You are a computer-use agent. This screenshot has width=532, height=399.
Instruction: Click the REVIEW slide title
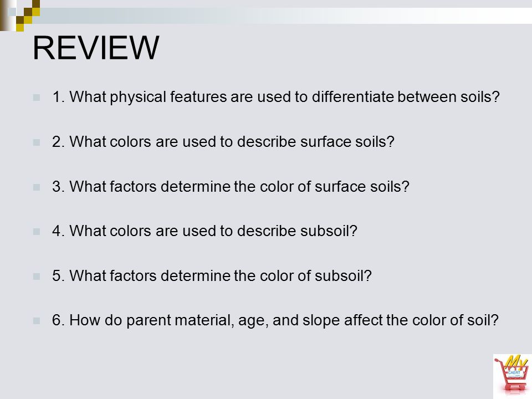tap(96, 48)
